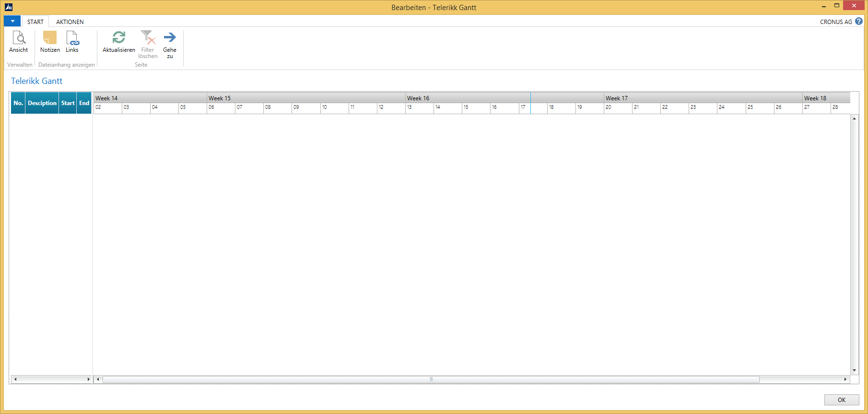The height and width of the screenshot is (414, 868).
Task: Click day 28 in the timeline
Action: (840, 108)
